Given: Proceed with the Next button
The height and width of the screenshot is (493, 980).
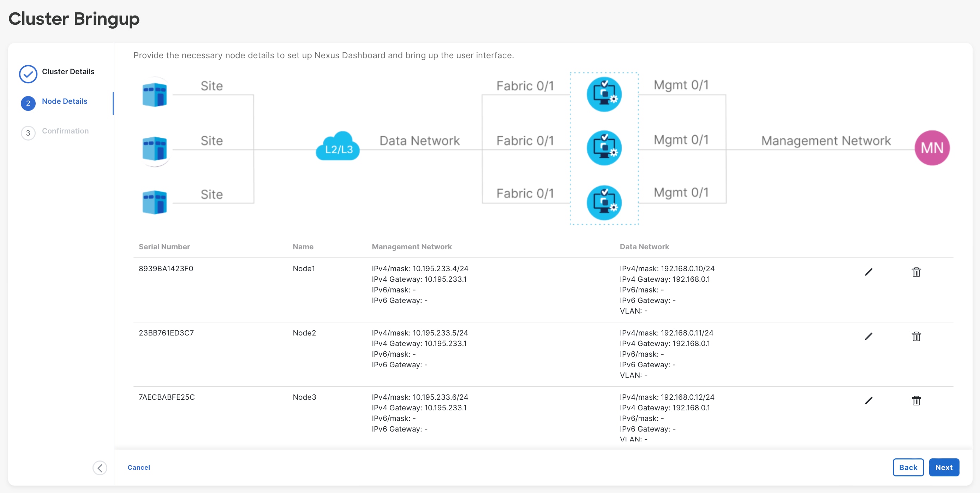Looking at the screenshot, I should [x=944, y=468].
